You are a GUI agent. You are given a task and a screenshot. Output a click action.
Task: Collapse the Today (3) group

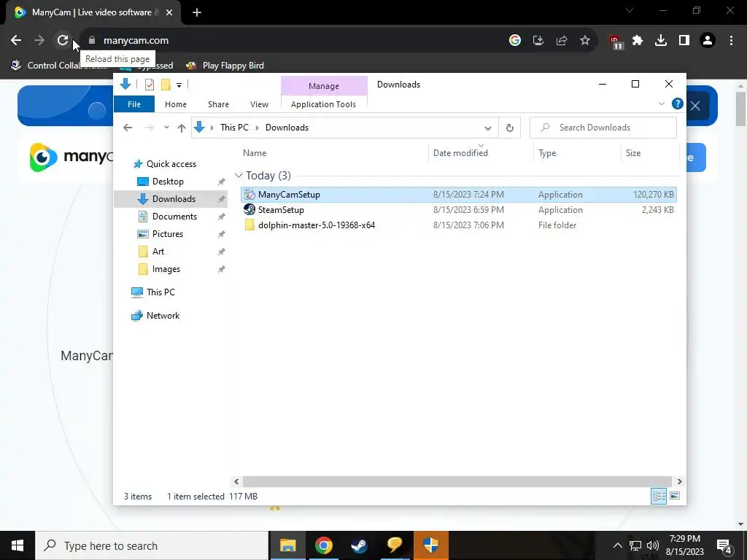[239, 176]
